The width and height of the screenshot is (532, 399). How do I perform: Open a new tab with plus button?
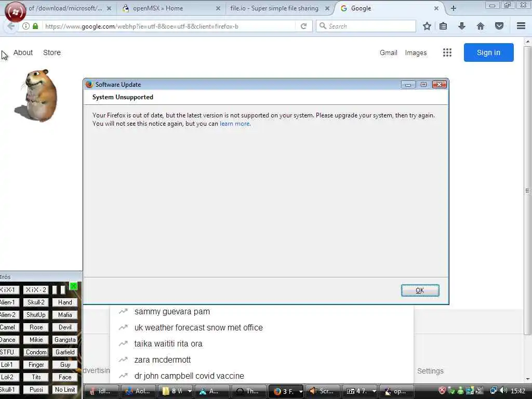click(x=453, y=8)
